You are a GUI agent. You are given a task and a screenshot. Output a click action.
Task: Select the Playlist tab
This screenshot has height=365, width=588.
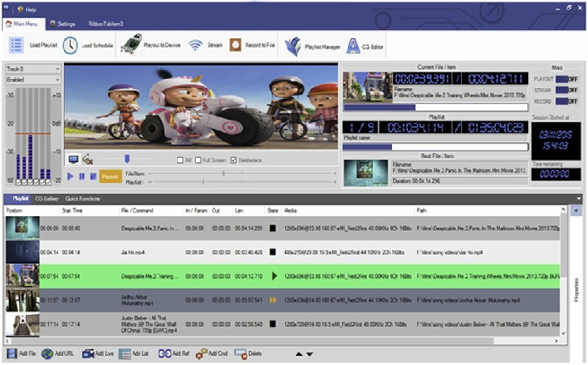point(20,199)
